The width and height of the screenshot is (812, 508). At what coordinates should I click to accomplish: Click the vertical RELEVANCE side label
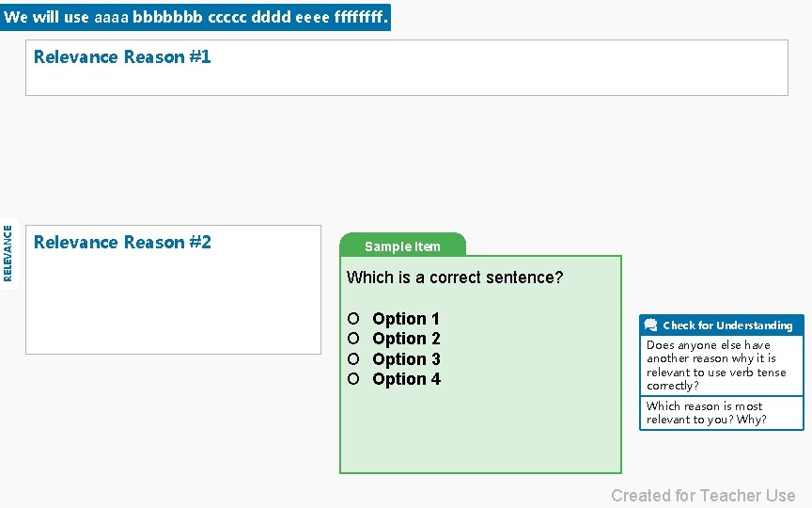pyautogui.click(x=8, y=252)
